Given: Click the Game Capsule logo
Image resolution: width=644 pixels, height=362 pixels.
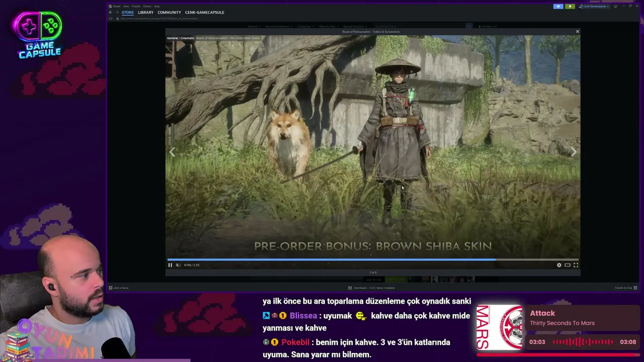Looking at the screenshot, I should pos(39,35).
